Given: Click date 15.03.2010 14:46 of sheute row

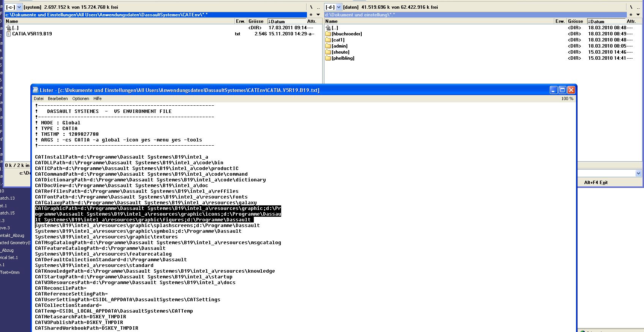Looking at the screenshot, I should pos(607,52).
